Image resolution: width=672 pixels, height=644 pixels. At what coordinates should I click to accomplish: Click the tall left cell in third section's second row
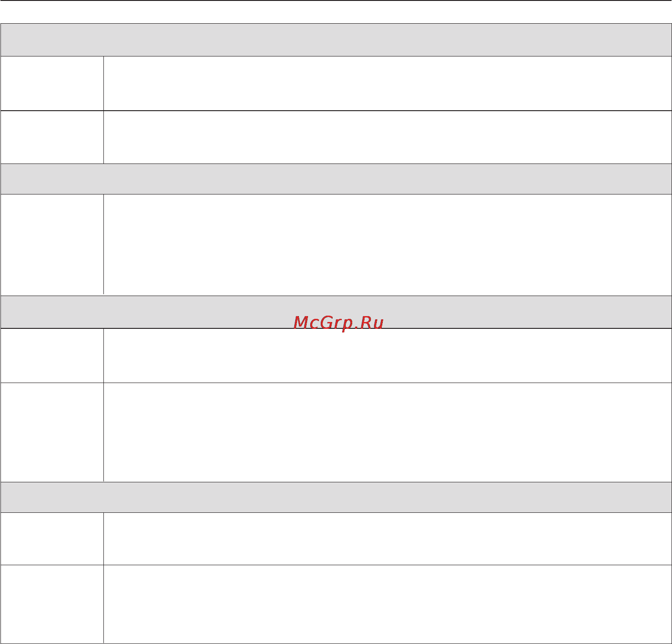click(x=52, y=432)
